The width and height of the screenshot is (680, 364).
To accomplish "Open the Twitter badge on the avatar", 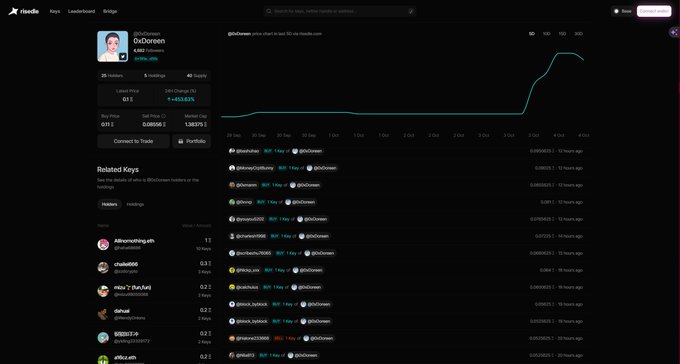I will tap(123, 56).
